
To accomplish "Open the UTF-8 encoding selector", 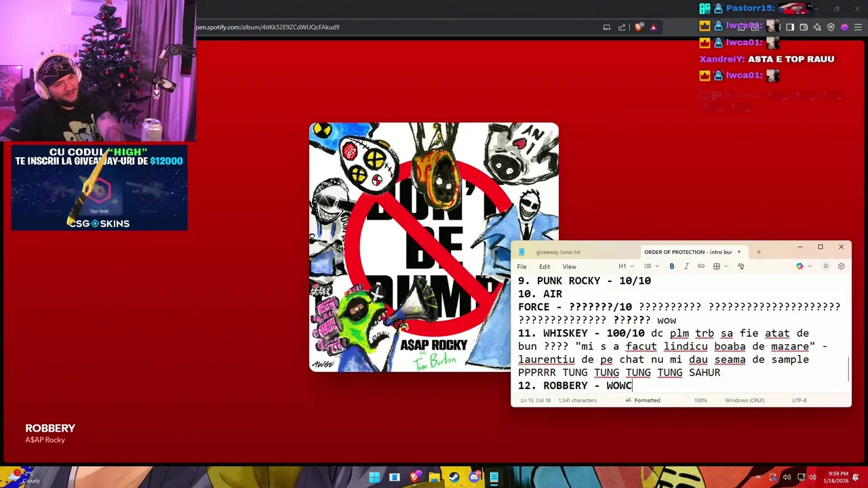I will coord(799,401).
